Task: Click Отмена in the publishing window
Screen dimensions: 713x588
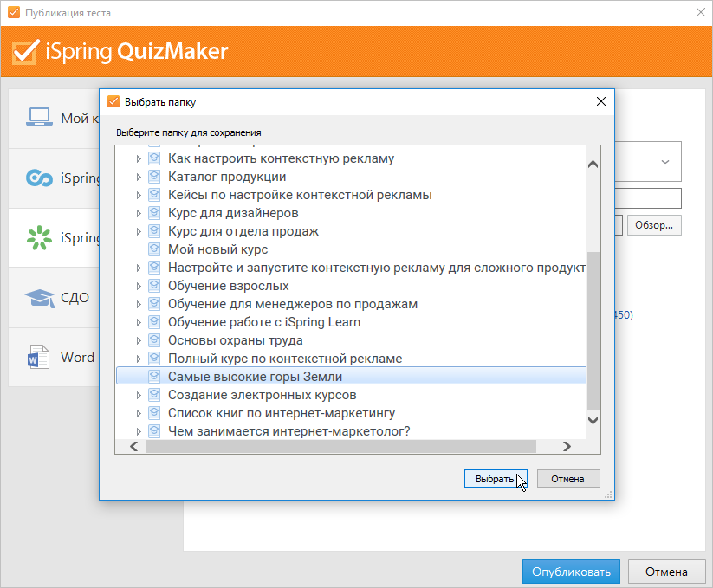Action: (x=666, y=572)
